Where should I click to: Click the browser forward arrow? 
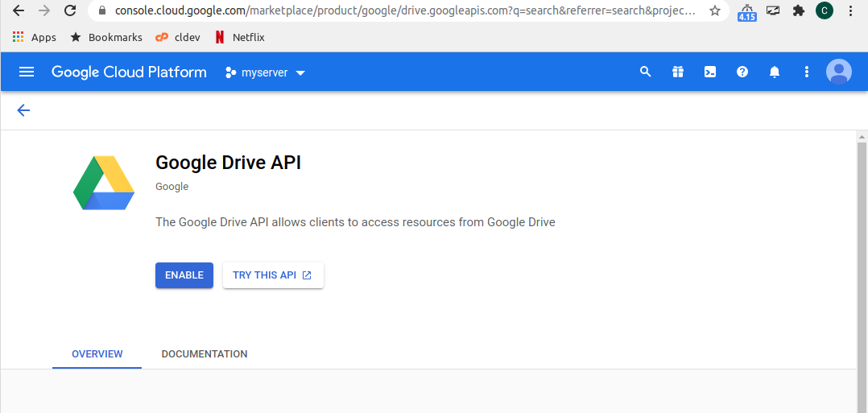pyautogui.click(x=44, y=10)
